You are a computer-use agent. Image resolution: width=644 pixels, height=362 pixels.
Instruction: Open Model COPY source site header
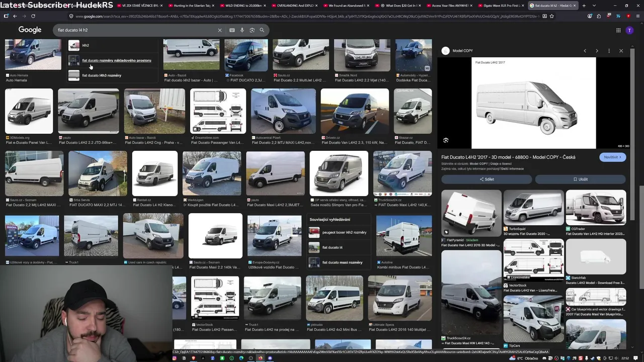point(457,51)
